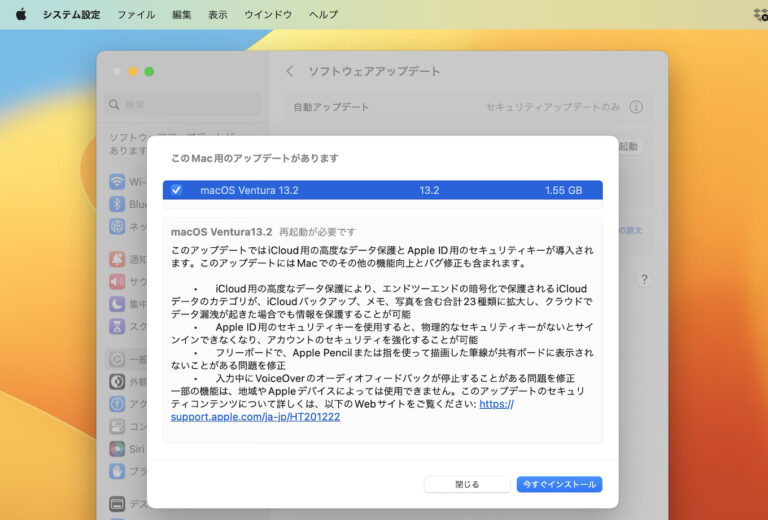Open the ファイル menu
The height and width of the screenshot is (520, 768).
tap(136, 15)
